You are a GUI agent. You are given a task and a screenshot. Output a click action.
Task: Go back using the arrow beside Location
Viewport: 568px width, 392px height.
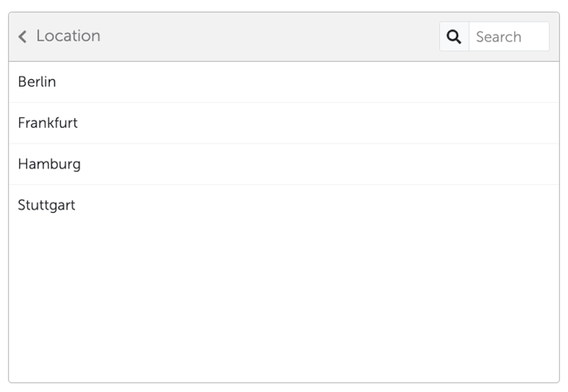coord(22,36)
